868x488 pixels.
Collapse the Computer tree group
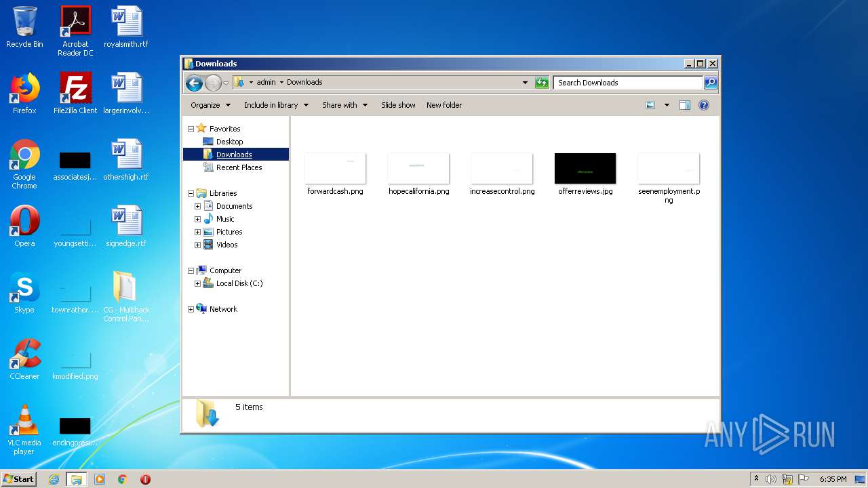point(191,270)
